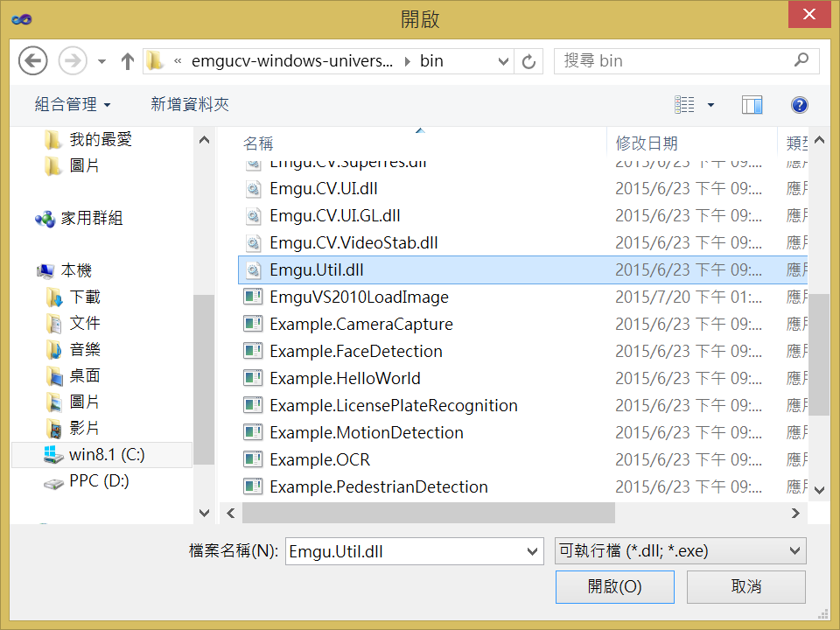Click the search magnifier icon
The height and width of the screenshot is (630, 840).
point(801,60)
